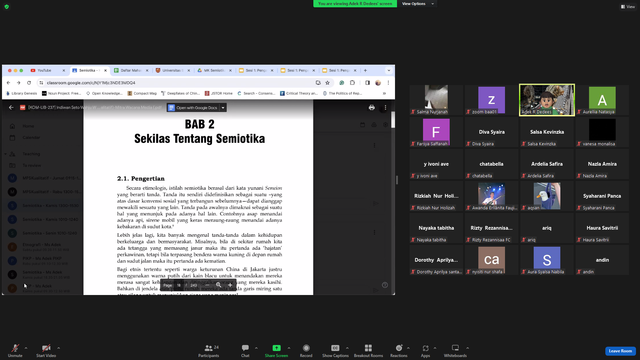Open the View Options dropdown

coord(417,4)
